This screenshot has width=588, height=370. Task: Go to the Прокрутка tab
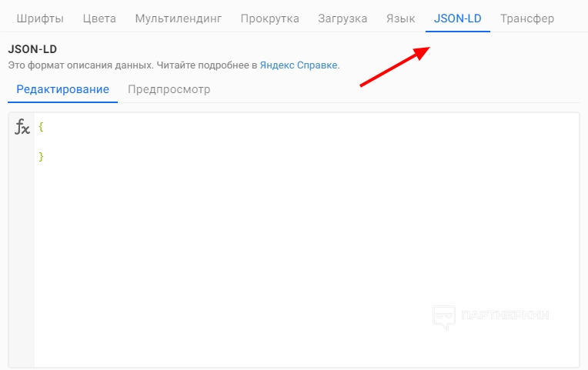(x=270, y=18)
